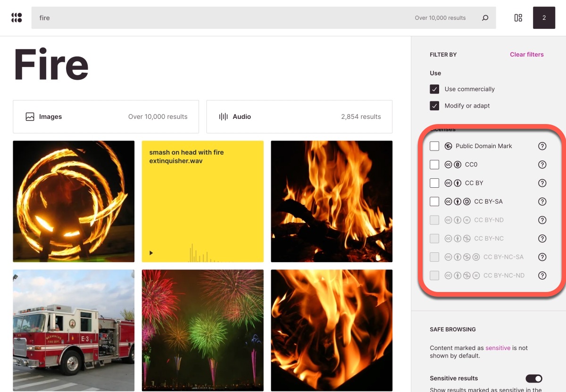Open the red fire truck image
This screenshot has width=566, height=392.
(x=74, y=331)
